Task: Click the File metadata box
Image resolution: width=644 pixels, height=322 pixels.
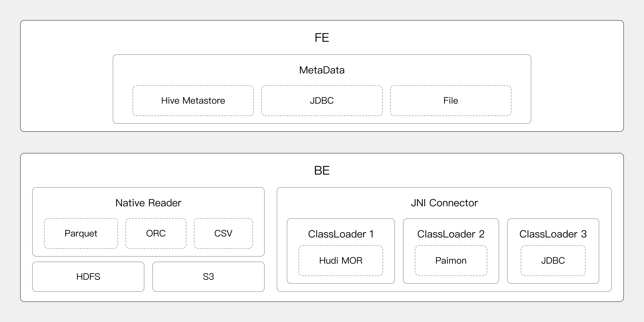Action: click(x=451, y=101)
